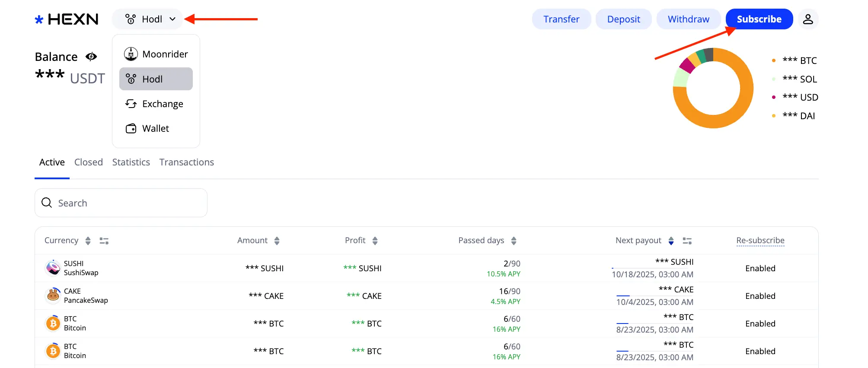
Task: Click the Wallet icon in menu
Action: click(x=131, y=128)
